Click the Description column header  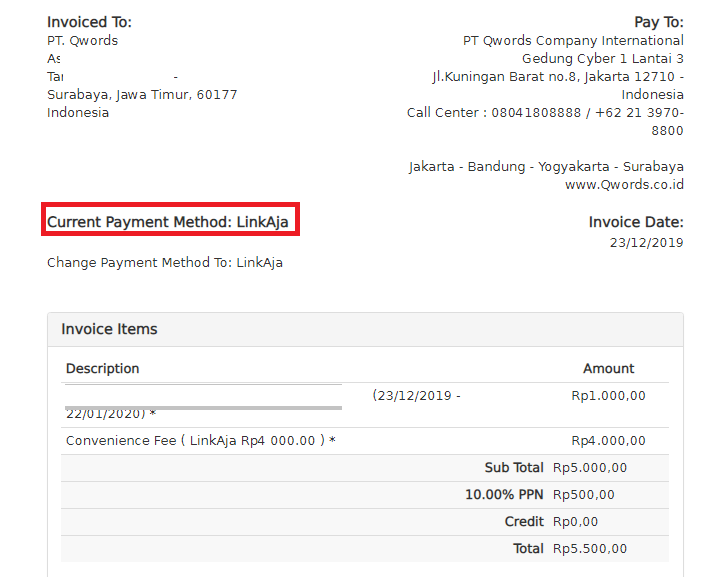click(x=103, y=368)
